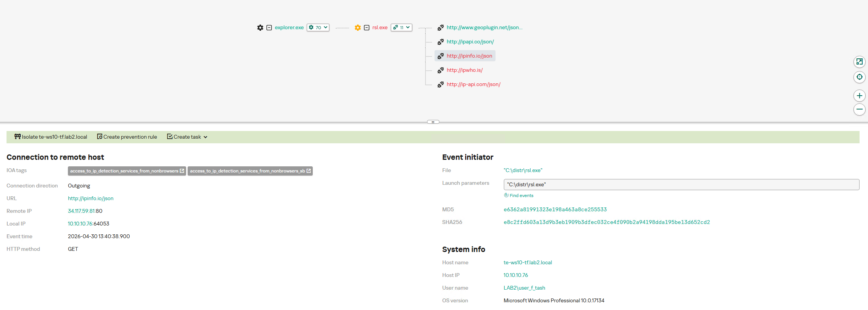868x310 pixels.
Task: Click connection icon next to ipwho.is URL
Action: tap(441, 70)
